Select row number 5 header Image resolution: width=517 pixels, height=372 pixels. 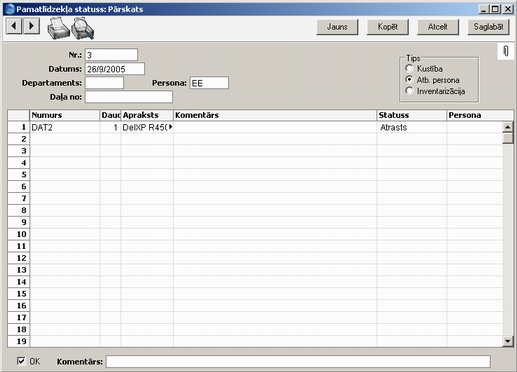click(19, 175)
